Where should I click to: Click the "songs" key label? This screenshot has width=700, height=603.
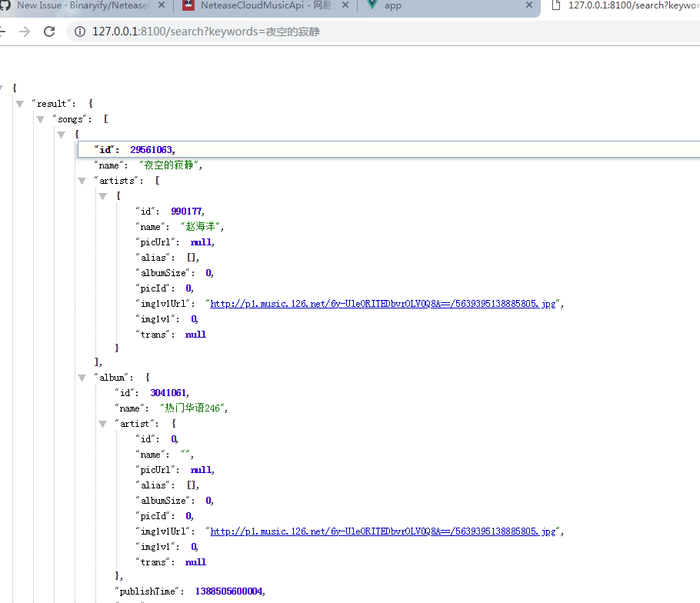tap(70, 119)
